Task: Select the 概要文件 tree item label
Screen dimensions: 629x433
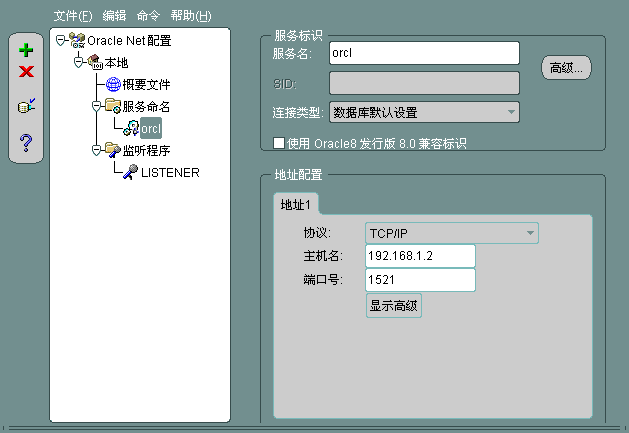Action: pos(146,84)
